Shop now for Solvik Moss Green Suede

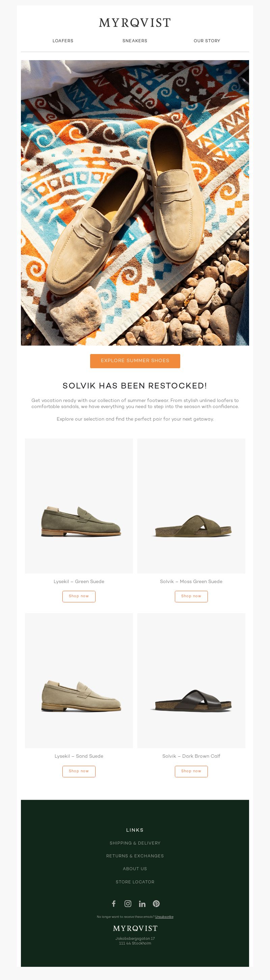pyautogui.click(x=191, y=596)
